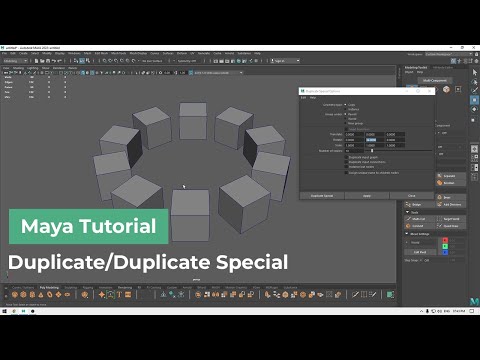Open Chrome from the taskbar
480x360 pixels.
14,311
